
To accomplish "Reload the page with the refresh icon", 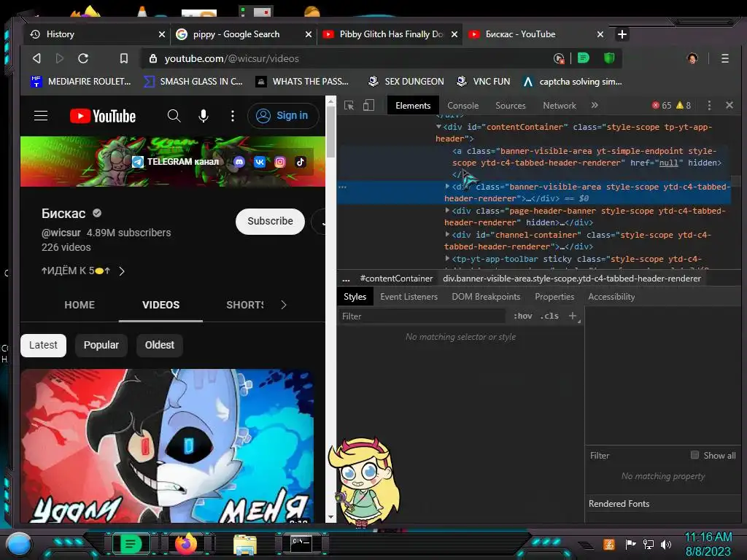I will 83,58.
